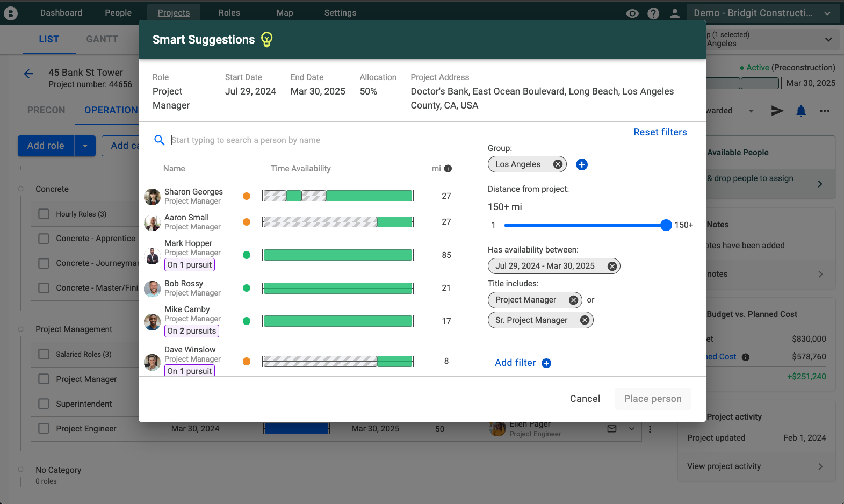Toggle the eye visibility icon in top bar

point(632,13)
